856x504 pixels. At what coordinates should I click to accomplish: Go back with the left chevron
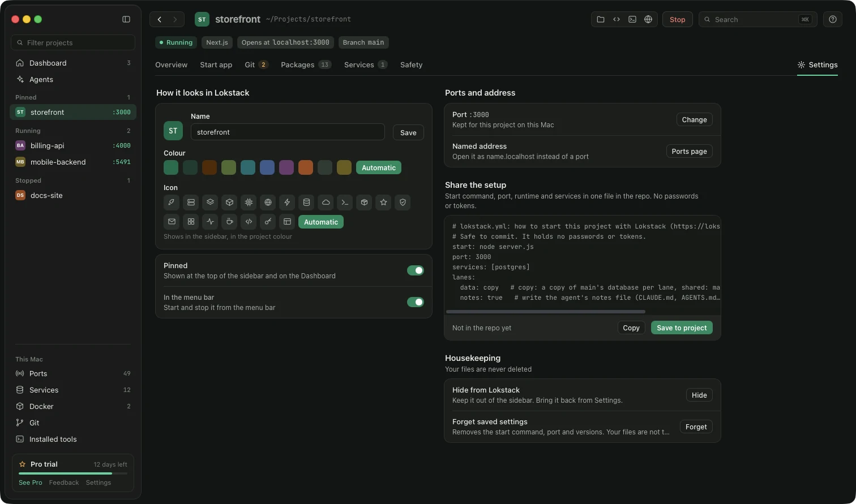click(159, 19)
